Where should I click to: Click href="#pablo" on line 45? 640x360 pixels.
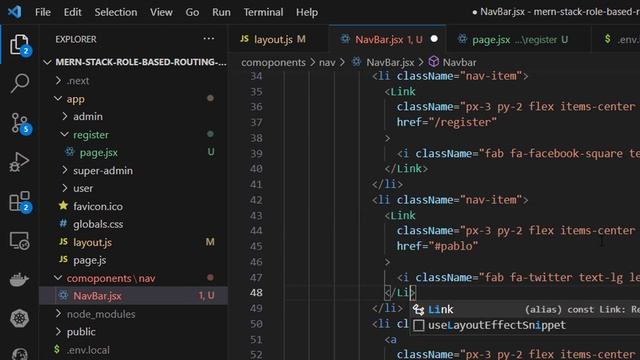pyautogui.click(x=437, y=246)
